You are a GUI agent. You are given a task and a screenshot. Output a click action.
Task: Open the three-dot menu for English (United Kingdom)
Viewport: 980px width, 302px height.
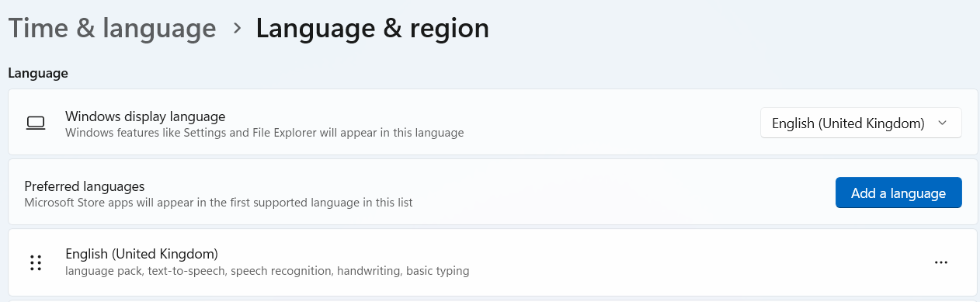click(941, 262)
